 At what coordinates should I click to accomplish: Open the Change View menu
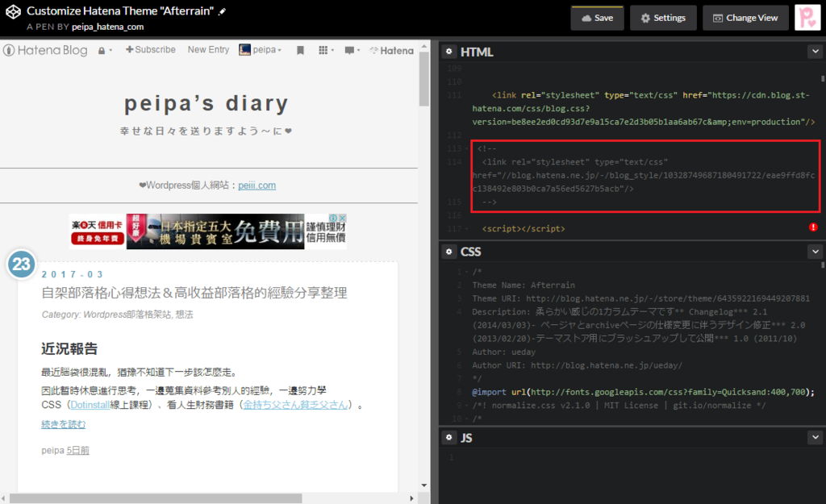745,18
